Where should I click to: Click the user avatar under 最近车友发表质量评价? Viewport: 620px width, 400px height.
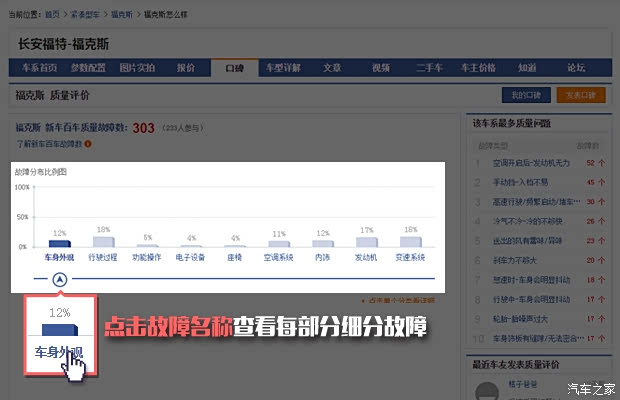[x=487, y=391]
